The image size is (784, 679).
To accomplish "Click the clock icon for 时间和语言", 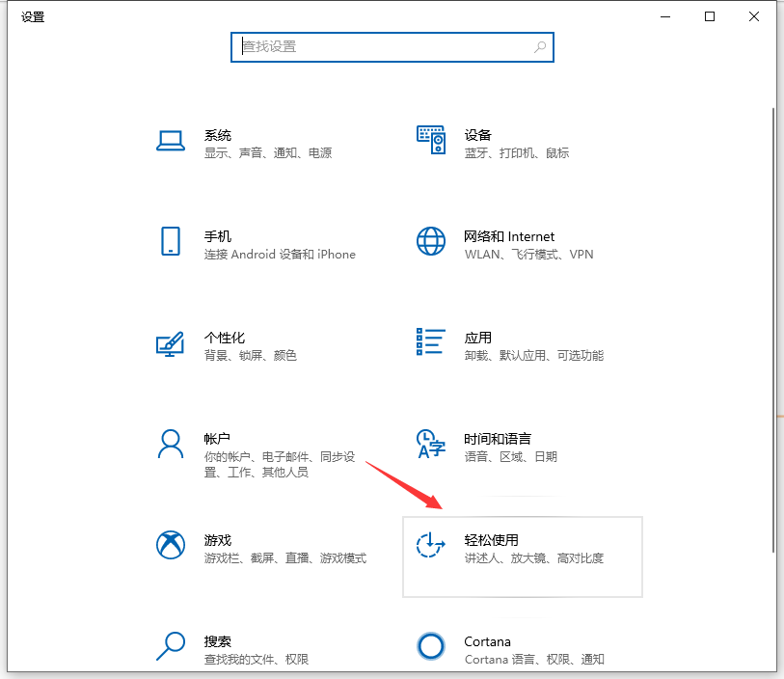I will tap(431, 445).
